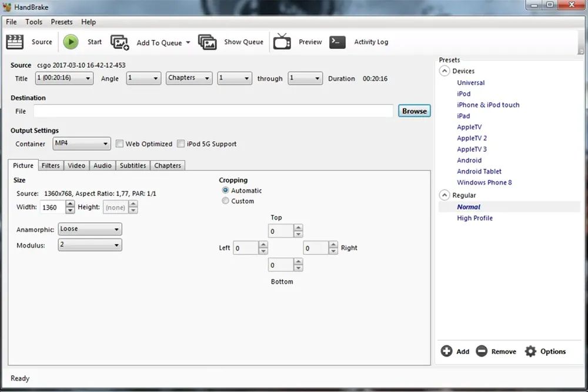
Task: Click the Left crop value field
Action: [x=246, y=248]
